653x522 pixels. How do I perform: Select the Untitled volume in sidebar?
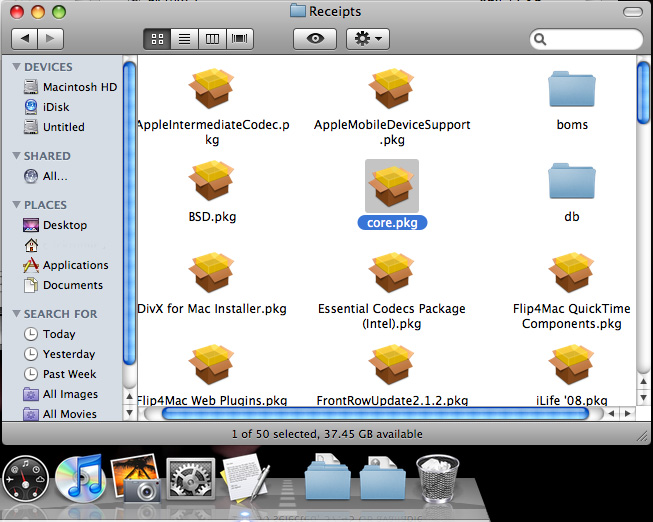[x=54, y=127]
